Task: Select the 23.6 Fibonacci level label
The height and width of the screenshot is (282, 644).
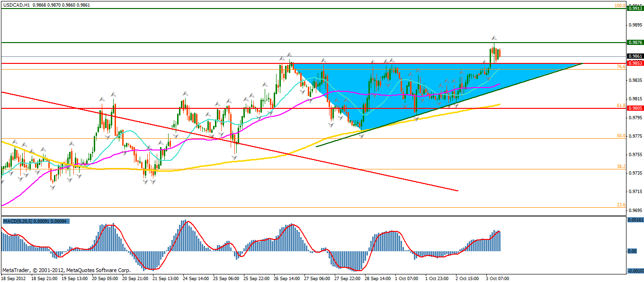Action: click(x=621, y=205)
